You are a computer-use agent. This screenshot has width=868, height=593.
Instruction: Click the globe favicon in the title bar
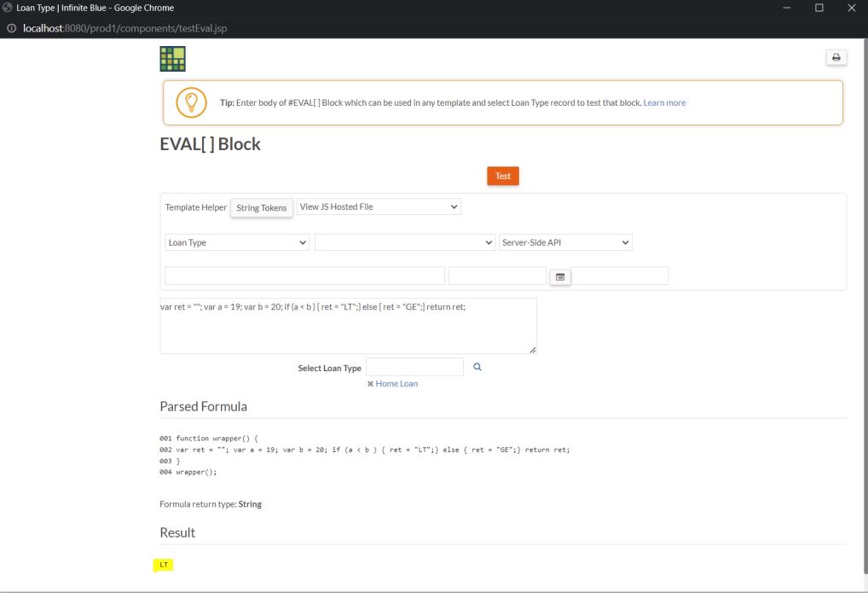click(8, 8)
